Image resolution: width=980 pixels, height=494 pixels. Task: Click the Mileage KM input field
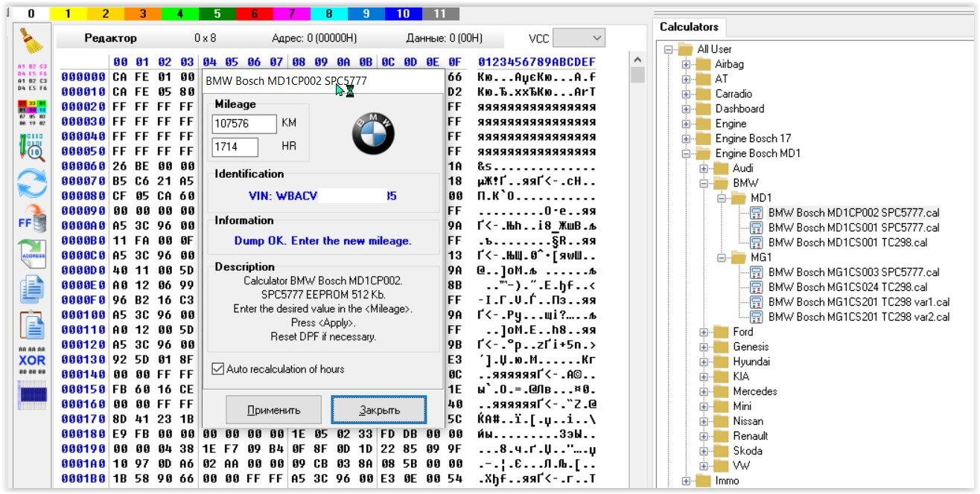[x=244, y=123]
